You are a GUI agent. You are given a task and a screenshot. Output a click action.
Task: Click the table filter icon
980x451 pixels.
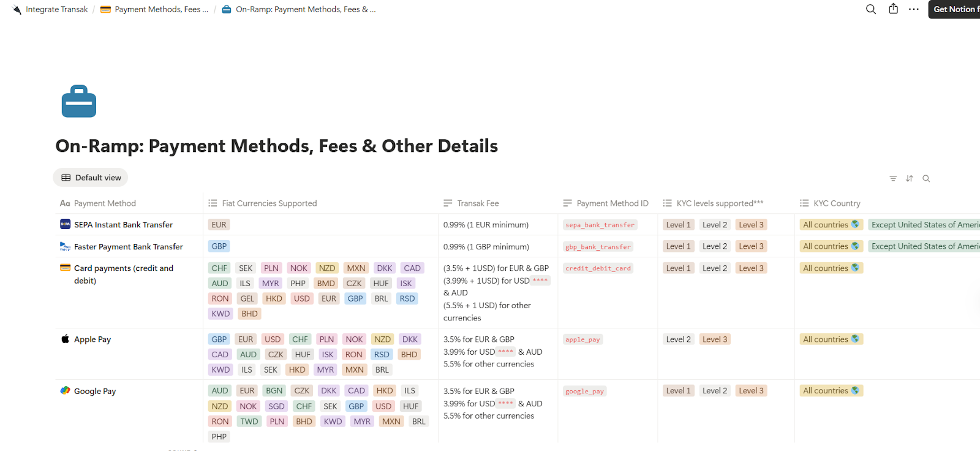pyautogui.click(x=892, y=178)
